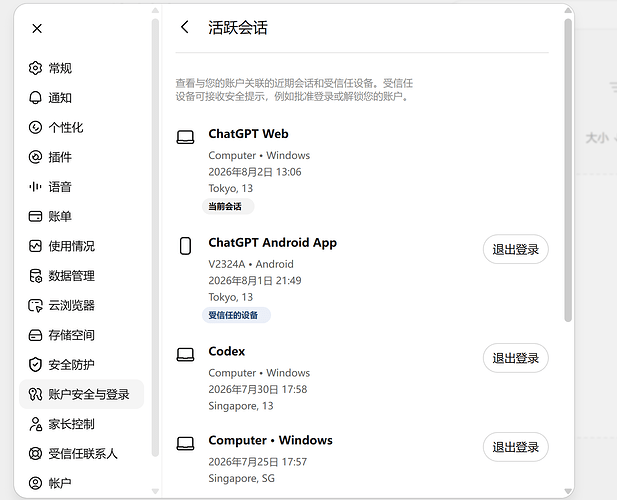Click the chart icon next to 使用情况

tap(35, 246)
